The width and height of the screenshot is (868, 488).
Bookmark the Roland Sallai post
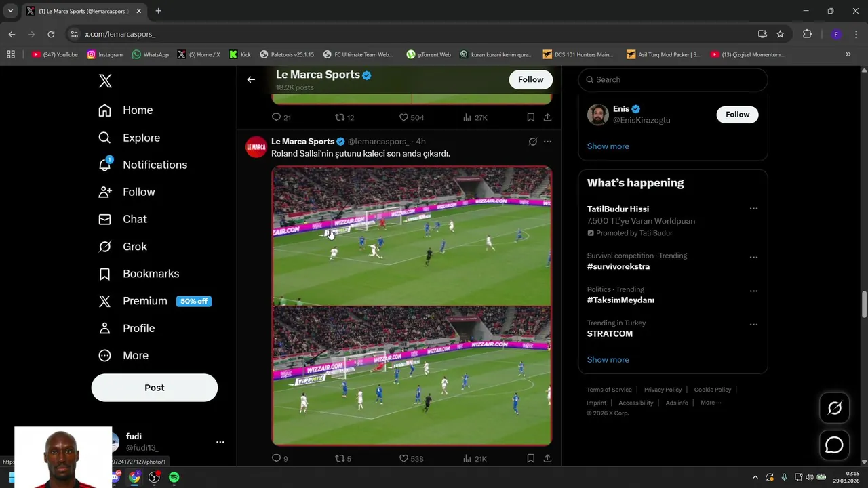point(530,458)
